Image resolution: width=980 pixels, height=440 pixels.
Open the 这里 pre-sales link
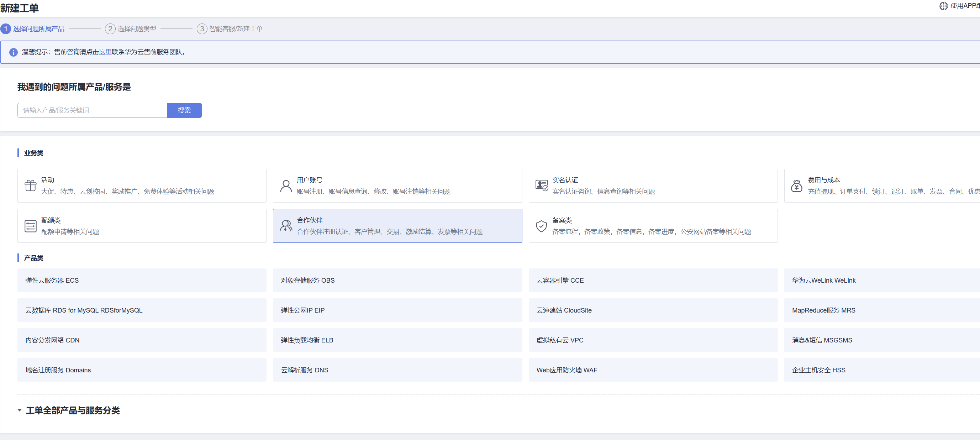coord(105,52)
